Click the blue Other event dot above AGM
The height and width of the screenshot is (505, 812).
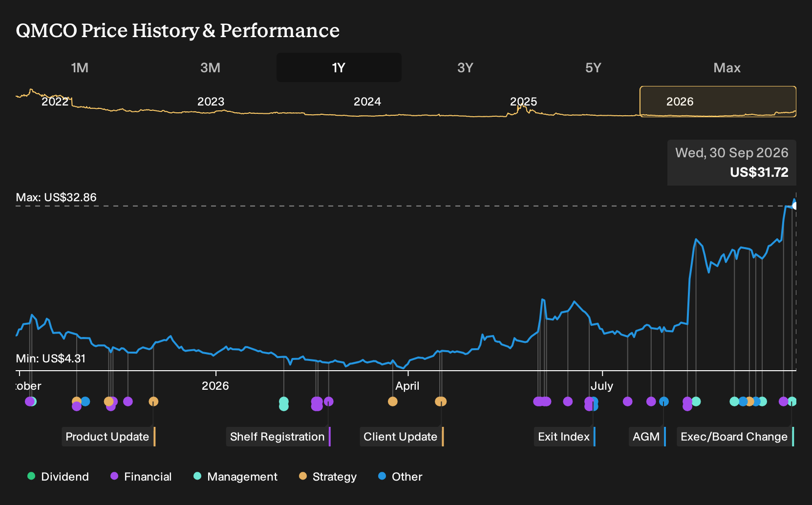(664, 401)
